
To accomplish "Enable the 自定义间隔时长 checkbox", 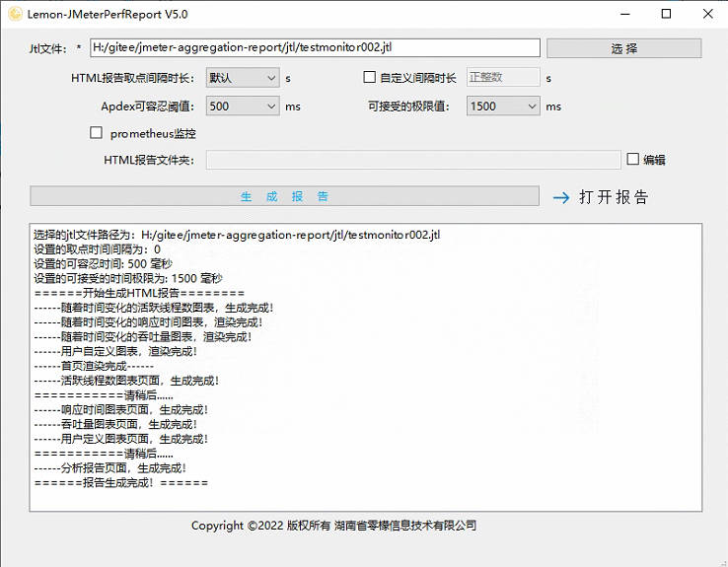I will pos(370,77).
